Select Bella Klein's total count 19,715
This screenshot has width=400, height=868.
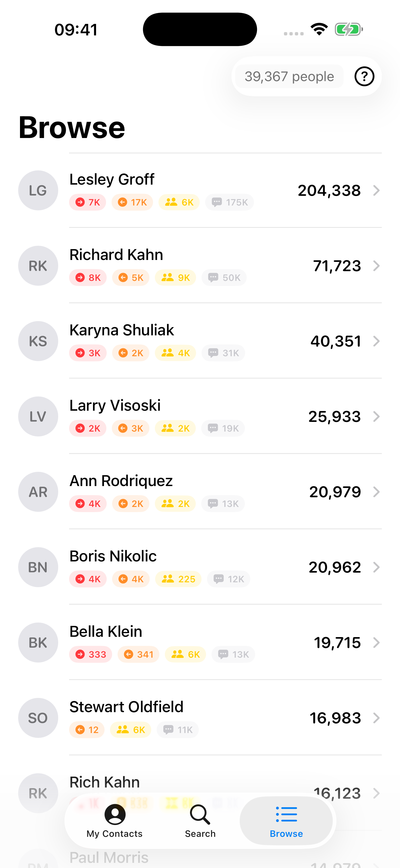[337, 643]
